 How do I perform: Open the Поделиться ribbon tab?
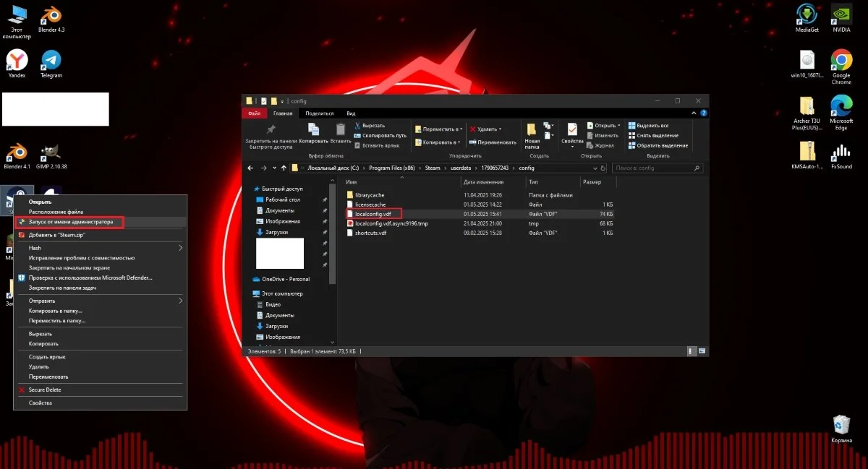[320, 113]
